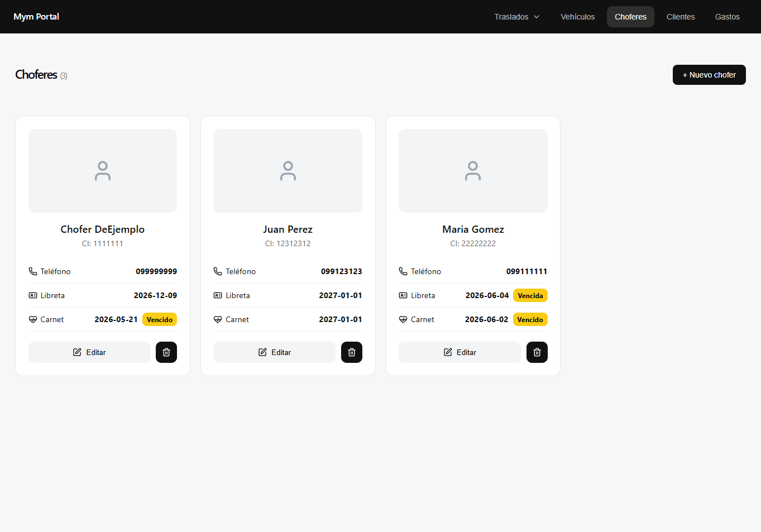Viewport: 761px width, 532px height.
Task: Expand the Traslados dropdown menu
Action: tap(517, 17)
